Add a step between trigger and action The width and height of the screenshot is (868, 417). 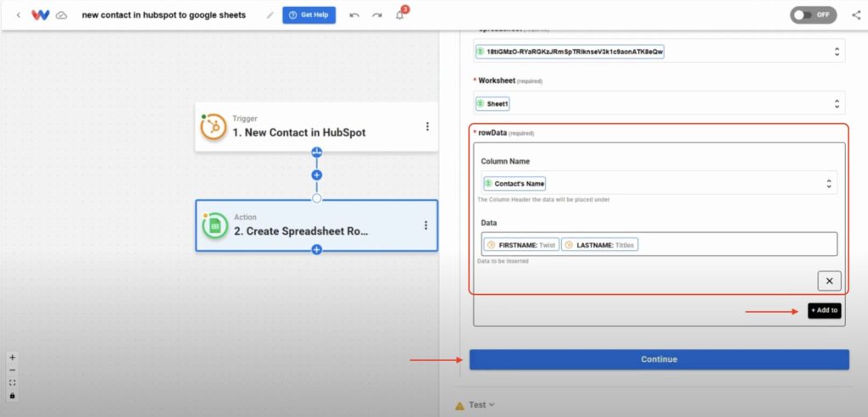(x=317, y=175)
